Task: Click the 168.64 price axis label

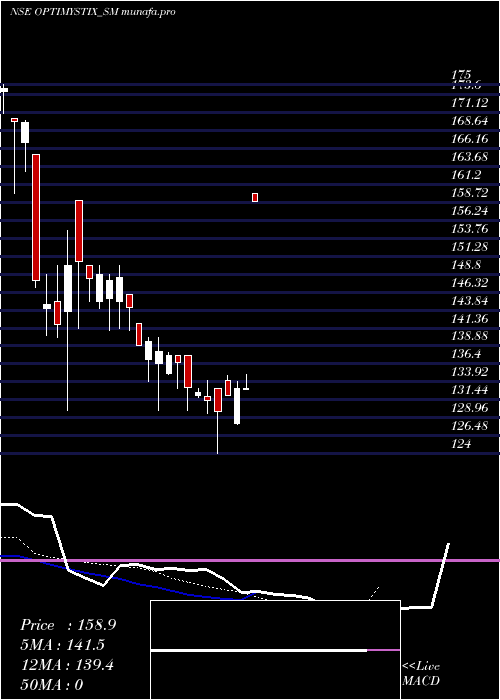Action: click(470, 121)
